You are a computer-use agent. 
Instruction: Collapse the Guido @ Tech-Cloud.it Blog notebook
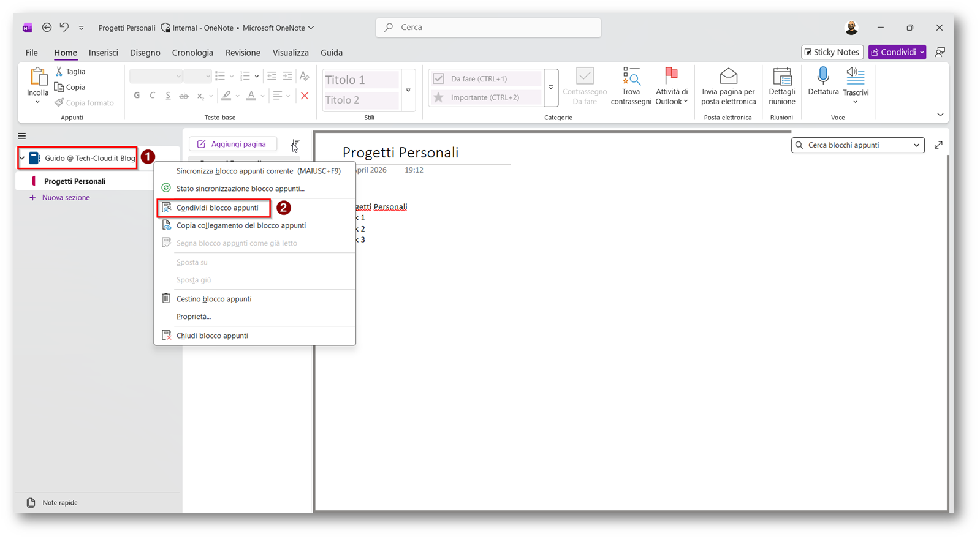[x=22, y=159]
